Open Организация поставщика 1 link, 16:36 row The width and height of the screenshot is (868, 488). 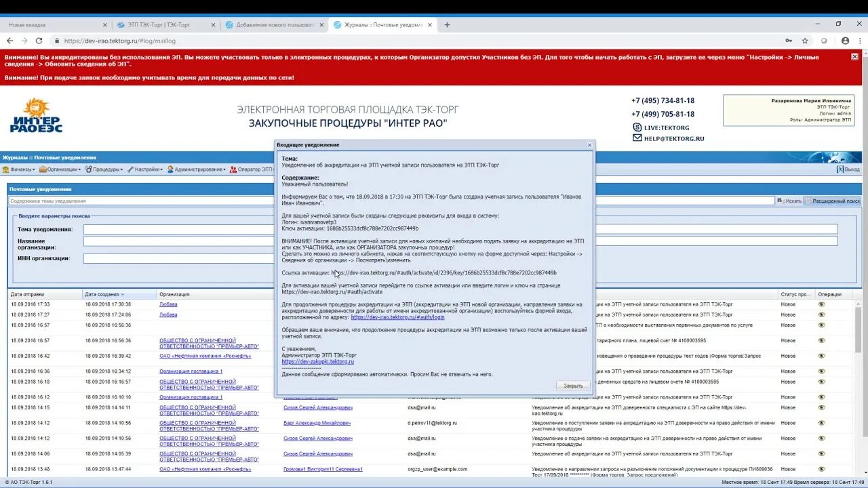tap(191, 371)
